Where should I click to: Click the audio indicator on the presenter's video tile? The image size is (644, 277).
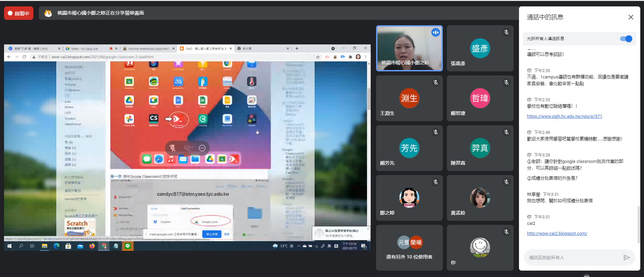point(435,33)
